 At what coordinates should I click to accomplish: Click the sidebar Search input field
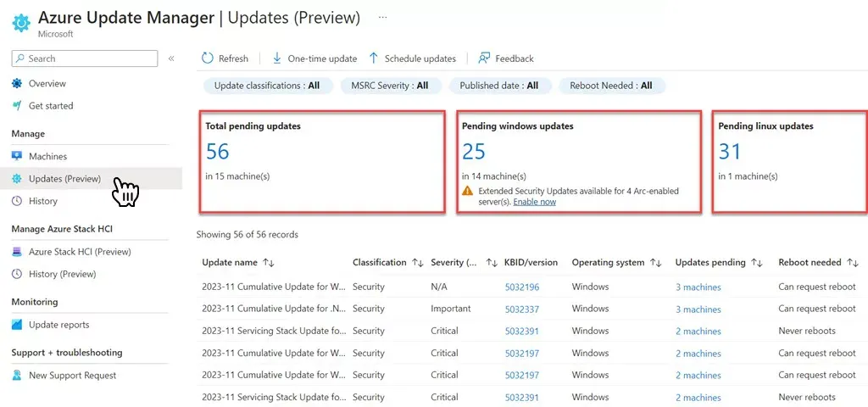coord(85,59)
